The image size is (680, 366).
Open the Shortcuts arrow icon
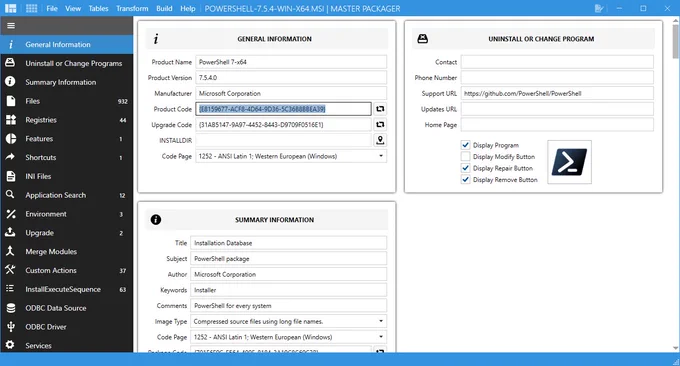pyautogui.click(x=10, y=157)
